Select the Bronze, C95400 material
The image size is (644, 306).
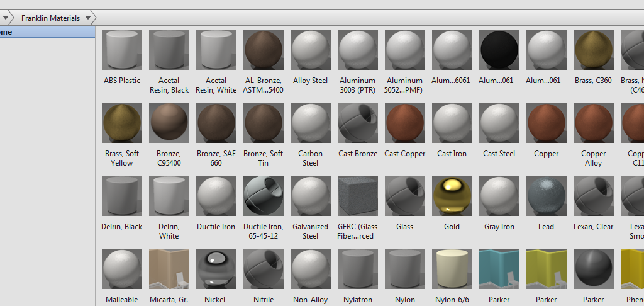pos(169,123)
